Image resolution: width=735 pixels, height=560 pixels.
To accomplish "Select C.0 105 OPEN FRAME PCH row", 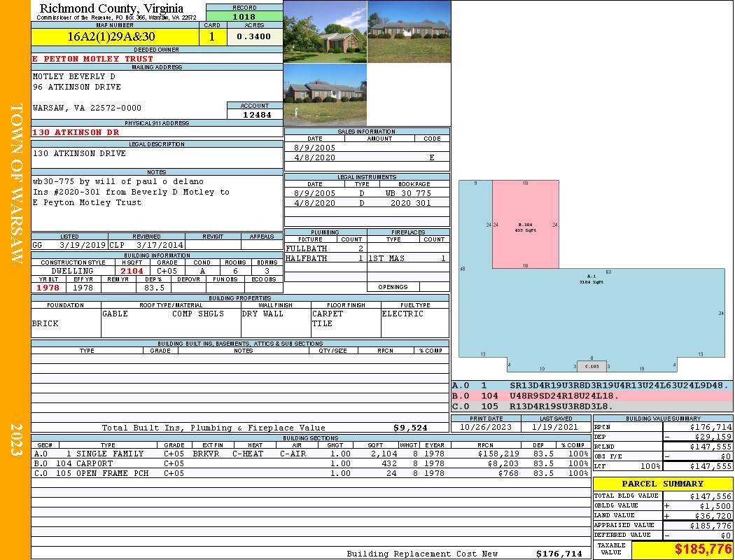I will coord(311,473).
